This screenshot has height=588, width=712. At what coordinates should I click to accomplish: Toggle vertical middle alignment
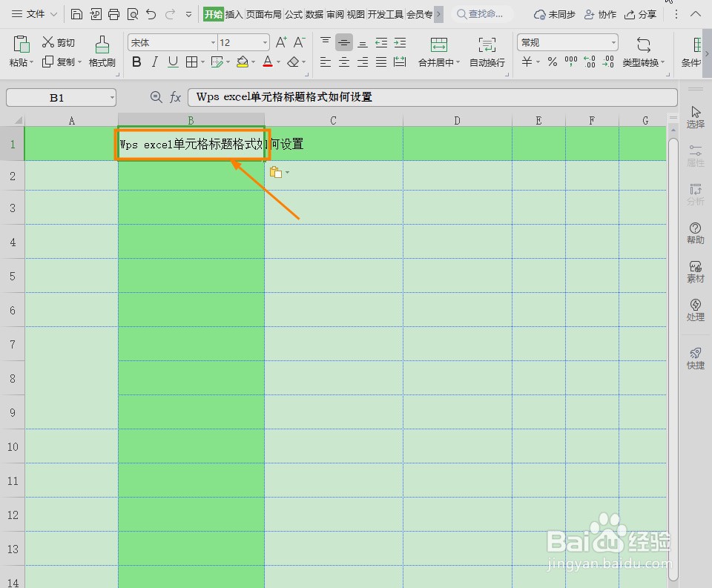344,42
